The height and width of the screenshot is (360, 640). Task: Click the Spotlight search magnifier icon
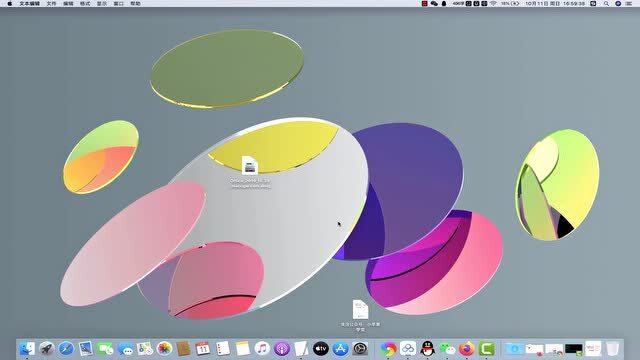[x=607, y=3]
